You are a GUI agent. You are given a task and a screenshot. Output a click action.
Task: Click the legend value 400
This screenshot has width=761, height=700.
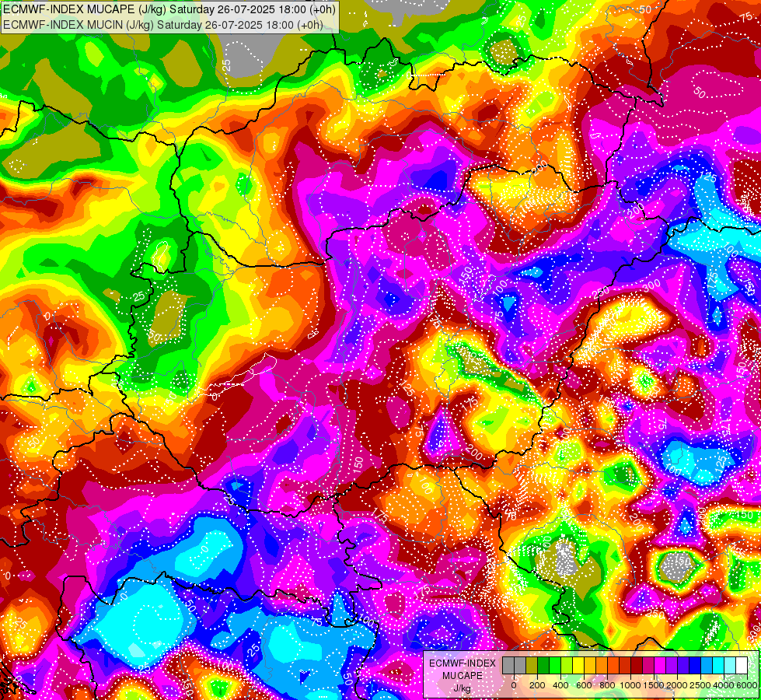(560, 685)
